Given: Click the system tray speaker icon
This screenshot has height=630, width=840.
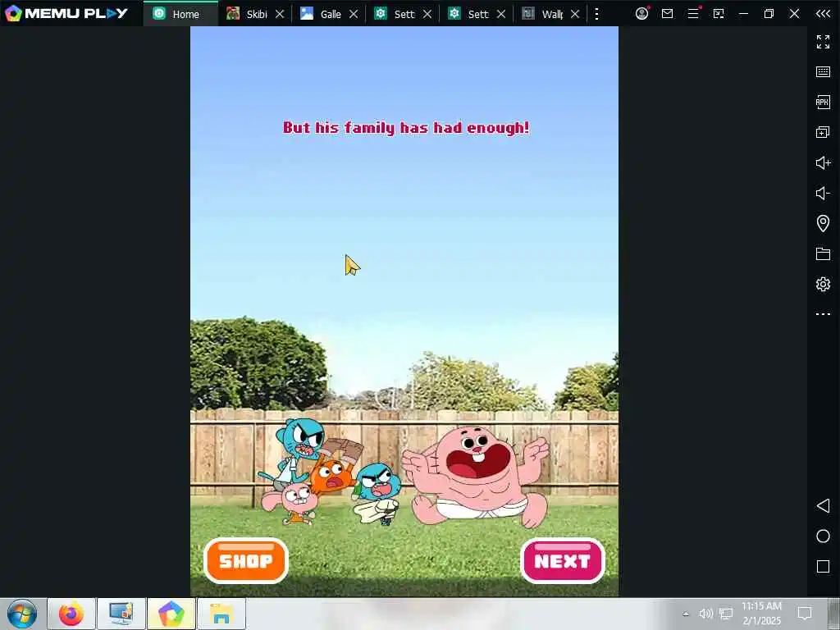Looking at the screenshot, I should (x=705, y=614).
